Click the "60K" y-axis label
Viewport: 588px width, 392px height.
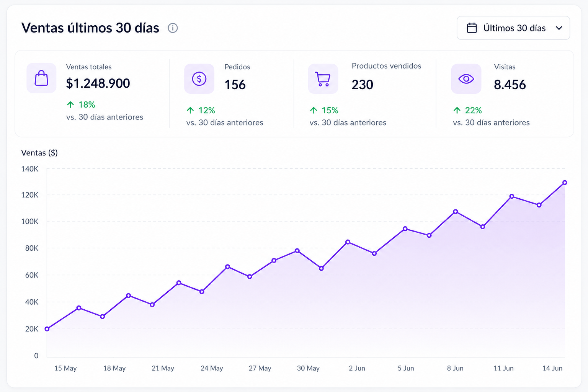[32, 275]
